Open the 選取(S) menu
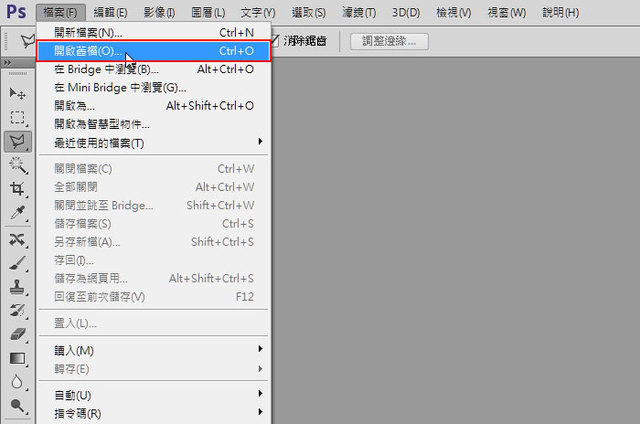Viewport: 640px width, 424px height. 309,13
